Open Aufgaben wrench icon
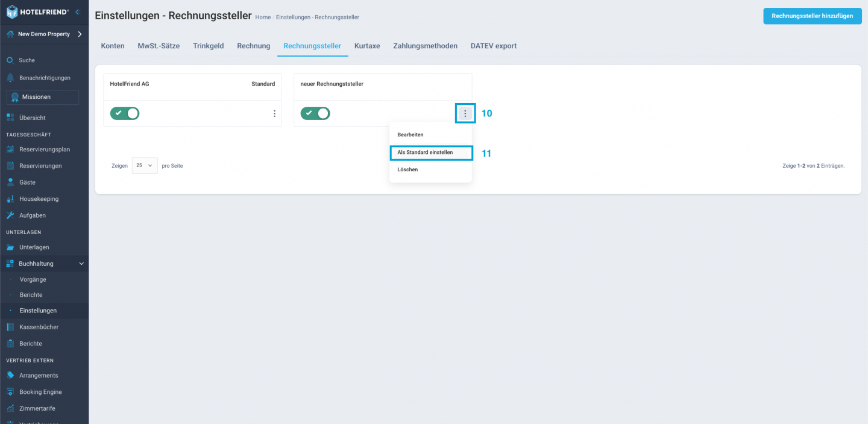The height and width of the screenshot is (424, 868). 10,215
